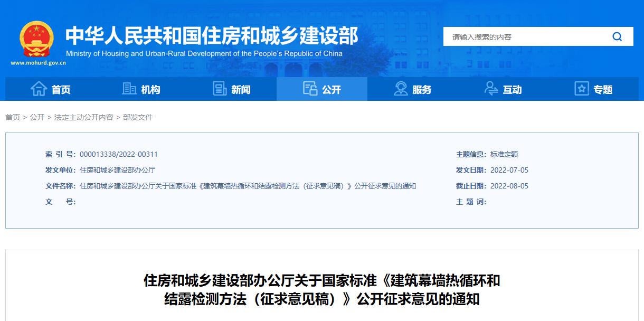This screenshot has height=321, width=644.
Task: Click the 发文单位 label
Action: [61, 170]
